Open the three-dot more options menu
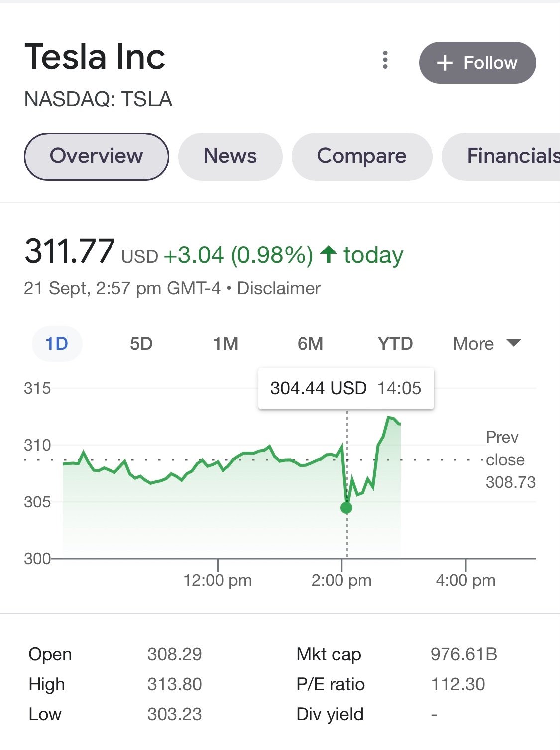The image size is (560, 750). [x=385, y=60]
